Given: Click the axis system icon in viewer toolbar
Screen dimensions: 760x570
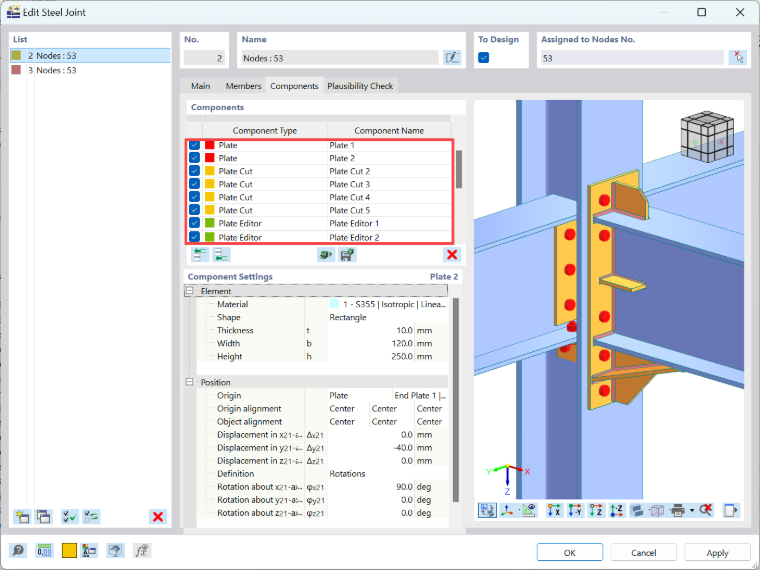Looking at the screenshot, I should click(507, 510).
